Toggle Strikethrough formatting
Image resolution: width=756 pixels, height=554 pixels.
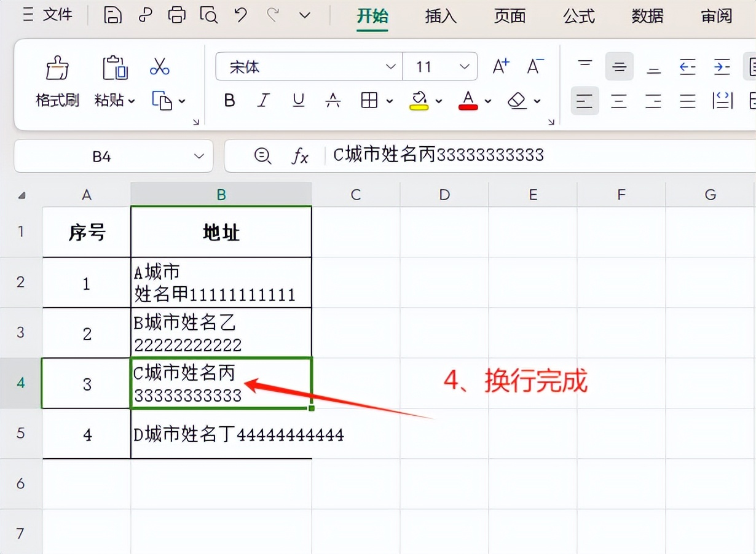click(x=333, y=101)
